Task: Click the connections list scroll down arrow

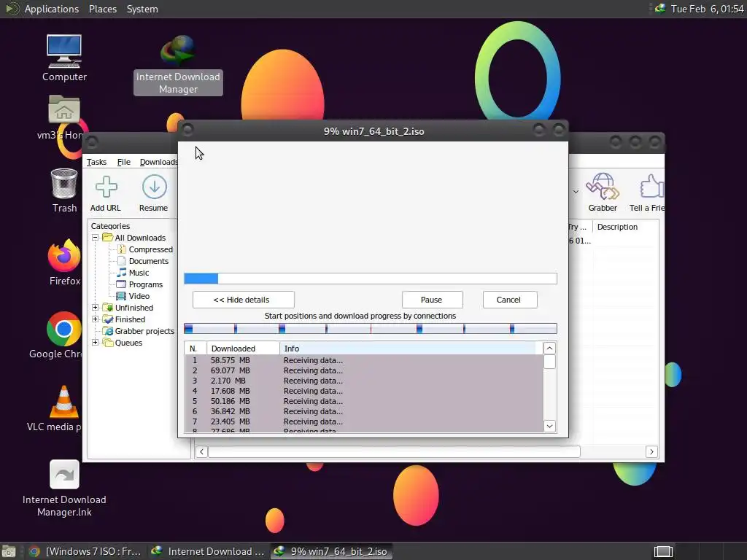Action: (x=549, y=426)
